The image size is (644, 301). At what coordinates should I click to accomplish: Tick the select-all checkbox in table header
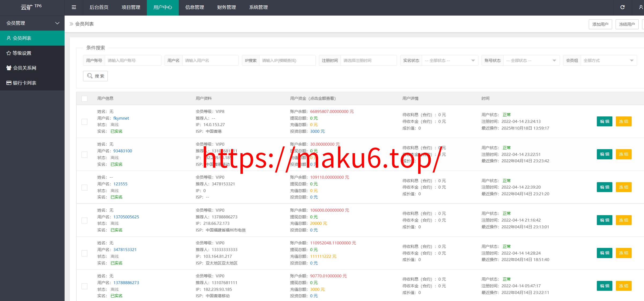tap(84, 99)
